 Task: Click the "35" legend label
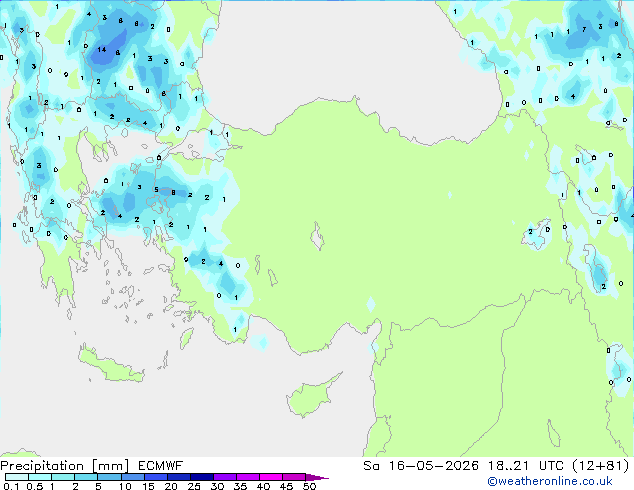click(x=240, y=486)
